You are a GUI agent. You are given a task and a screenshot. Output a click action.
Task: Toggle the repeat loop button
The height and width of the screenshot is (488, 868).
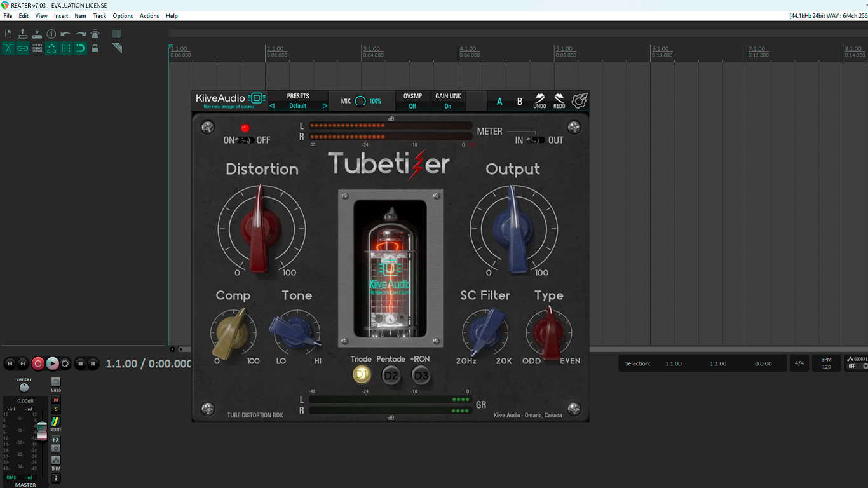(x=65, y=363)
